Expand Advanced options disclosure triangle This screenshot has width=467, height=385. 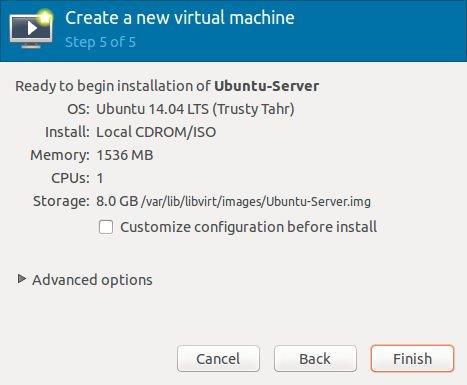[22, 279]
